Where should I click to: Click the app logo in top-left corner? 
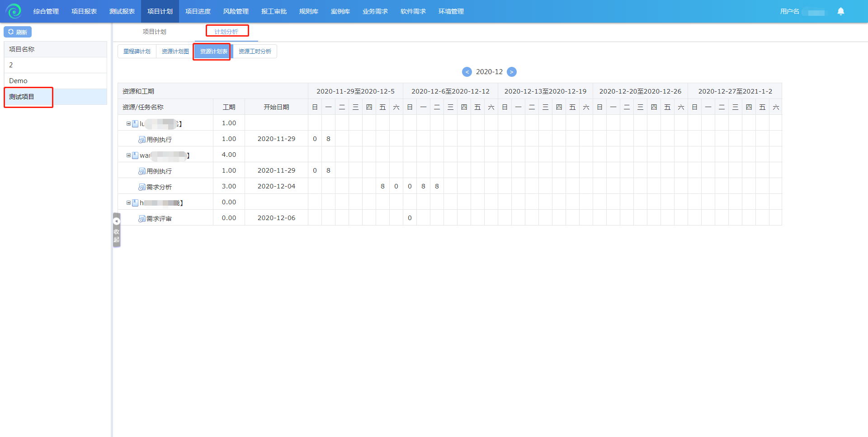click(x=14, y=11)
